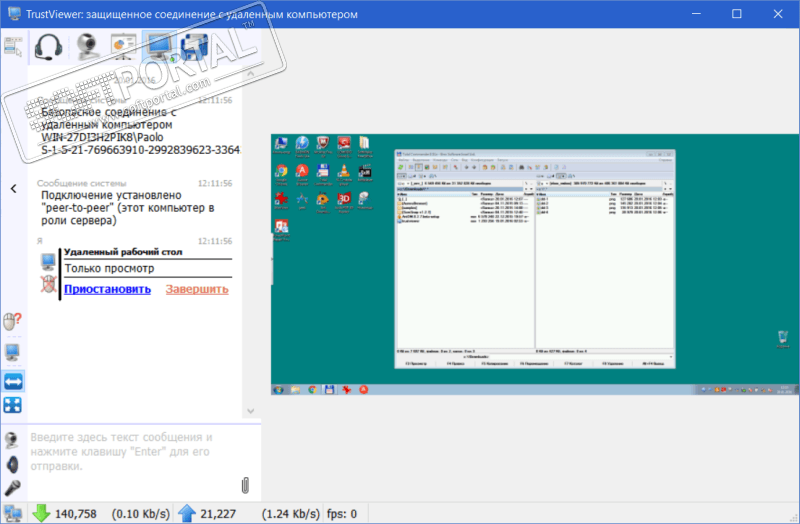Click the connection computers icon in the status bar

pyautogui.click(x=13, y=513)
